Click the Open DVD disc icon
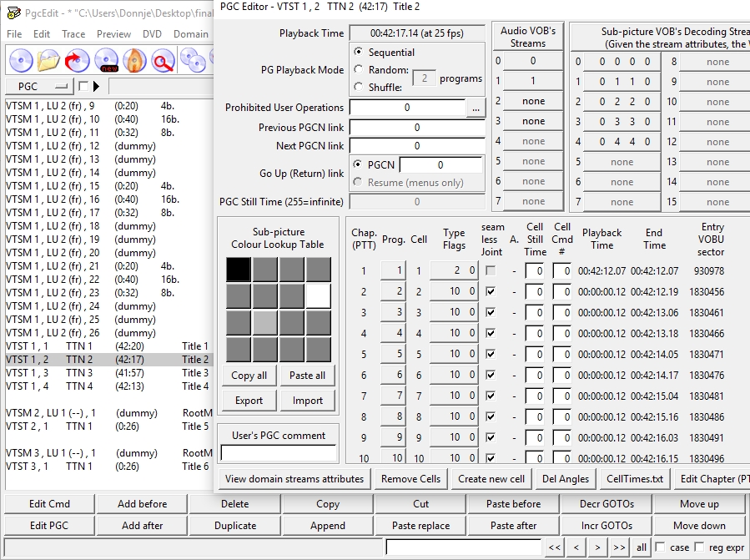This screenshot has width=750, height=560. [x=21, y=61]
